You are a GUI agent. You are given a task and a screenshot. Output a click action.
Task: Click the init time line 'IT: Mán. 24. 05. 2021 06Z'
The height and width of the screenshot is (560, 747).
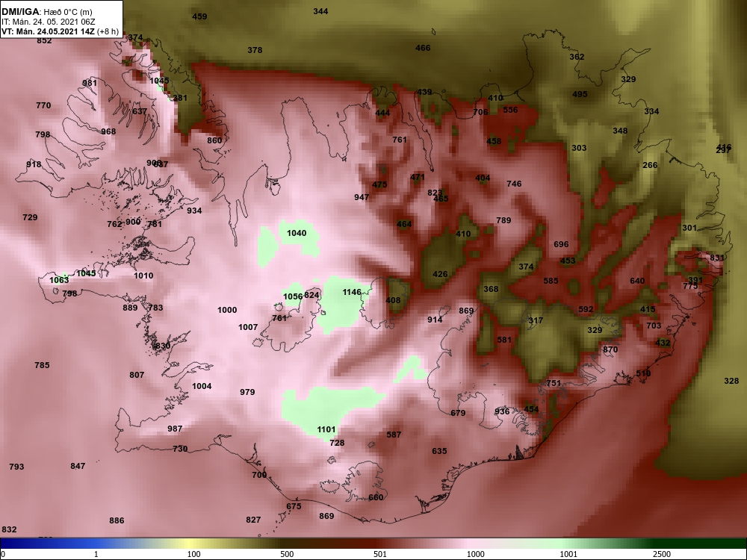pos(48,22)
